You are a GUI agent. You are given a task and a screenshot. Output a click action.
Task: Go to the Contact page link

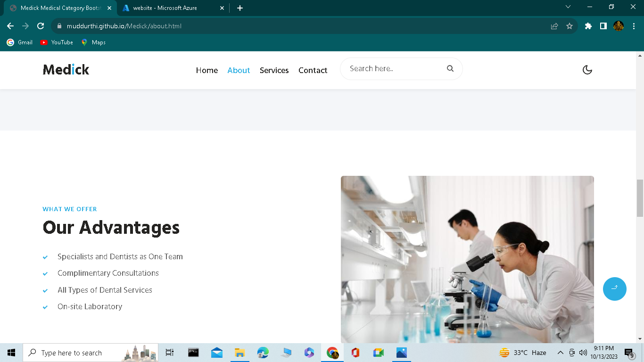point(313,70)
